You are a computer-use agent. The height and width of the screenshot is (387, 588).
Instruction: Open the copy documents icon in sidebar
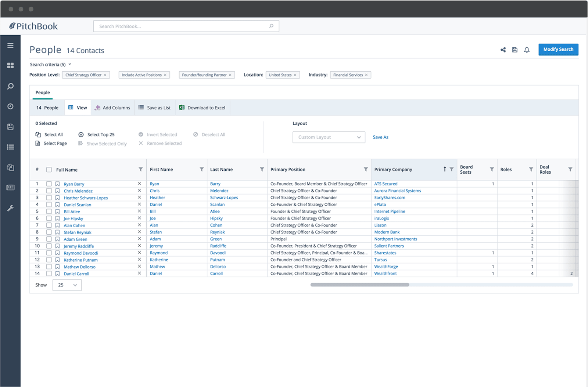pos(10,167)
